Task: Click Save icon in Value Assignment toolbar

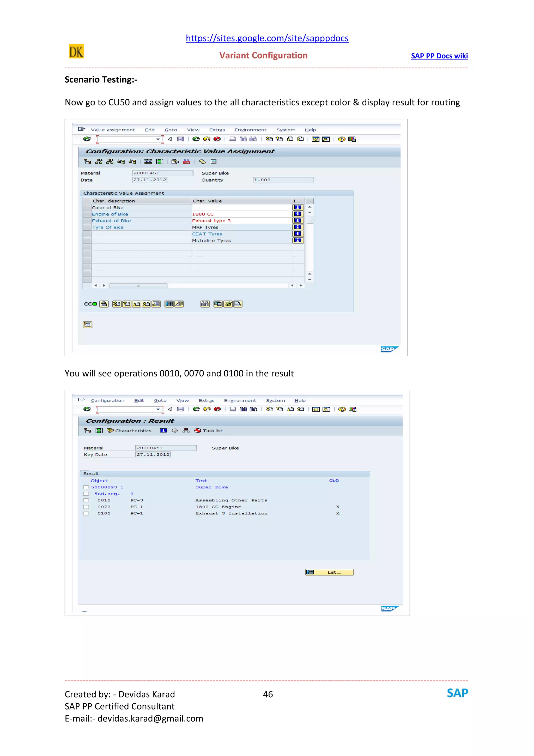Action: pyautogui.click(x=181, y=139)
